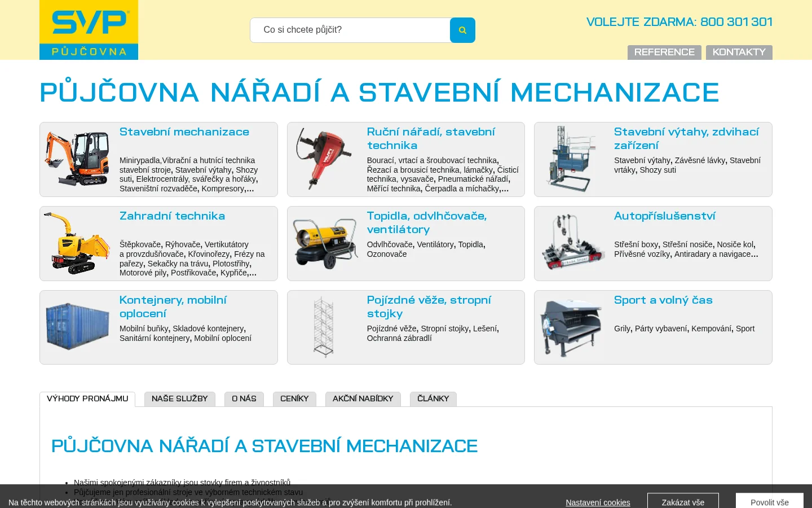Open Bourací, vrtací a šroubovací technika link
The height and width of the screenshot is (508, 812).
(432, 160)
